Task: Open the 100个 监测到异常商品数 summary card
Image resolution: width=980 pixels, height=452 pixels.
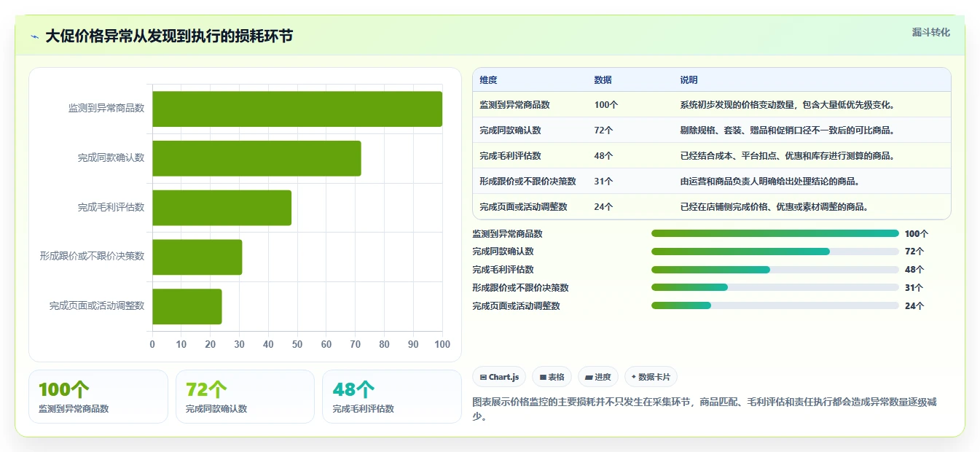Action: pos(98,397)
